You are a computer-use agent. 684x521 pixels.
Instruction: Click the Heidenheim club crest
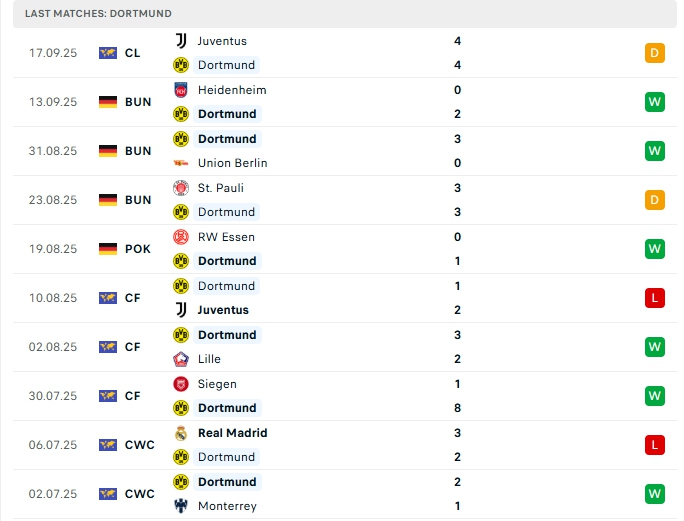[181, 90]
